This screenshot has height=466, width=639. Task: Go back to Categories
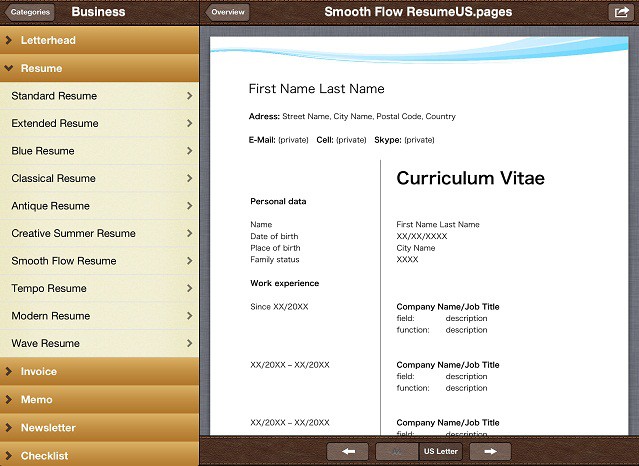[x=29, y=12]
